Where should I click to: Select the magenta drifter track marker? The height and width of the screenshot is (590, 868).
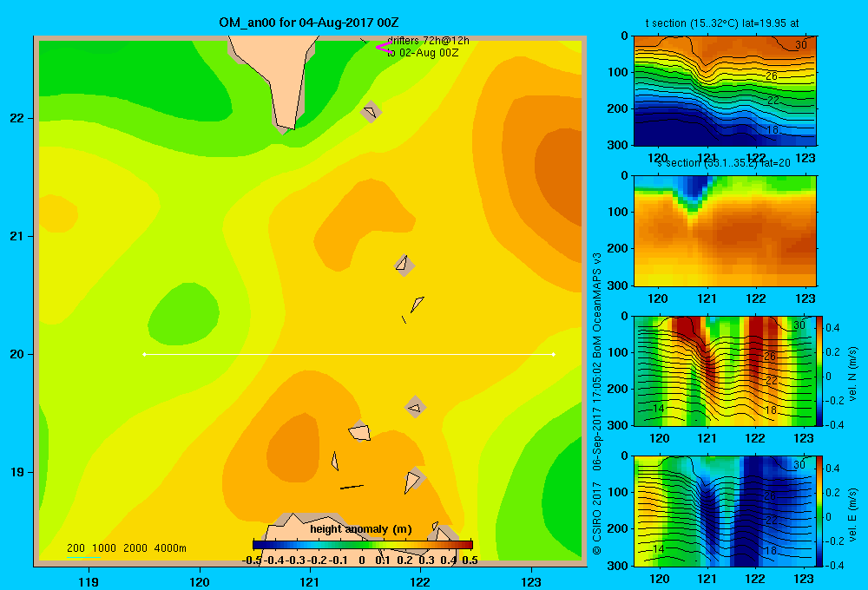tap(384, 48)
